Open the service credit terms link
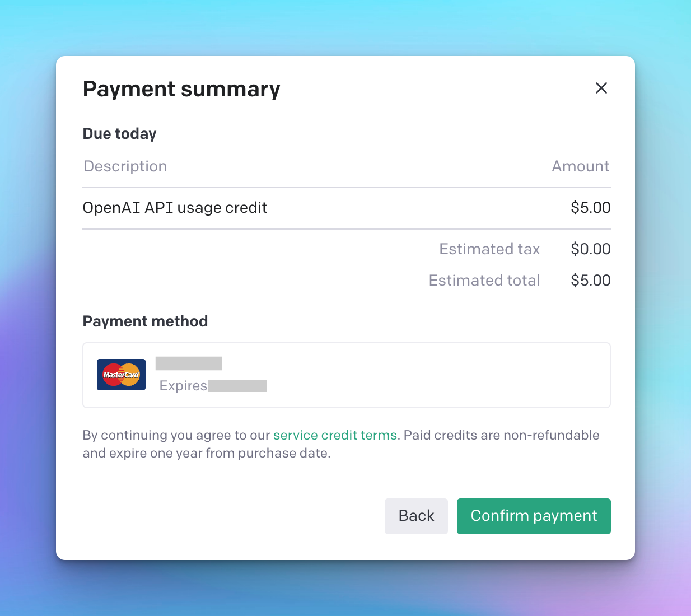The width and height of the screenshot is (691, 616). tap(335, 435)
